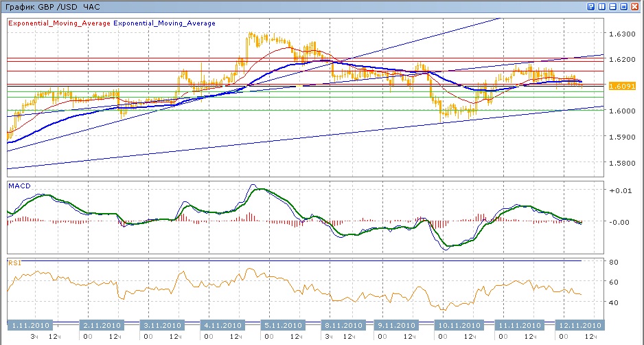Maximize the GBP/USD chart window
This screenshot has width=644, height=345.
tap(624, 6)
